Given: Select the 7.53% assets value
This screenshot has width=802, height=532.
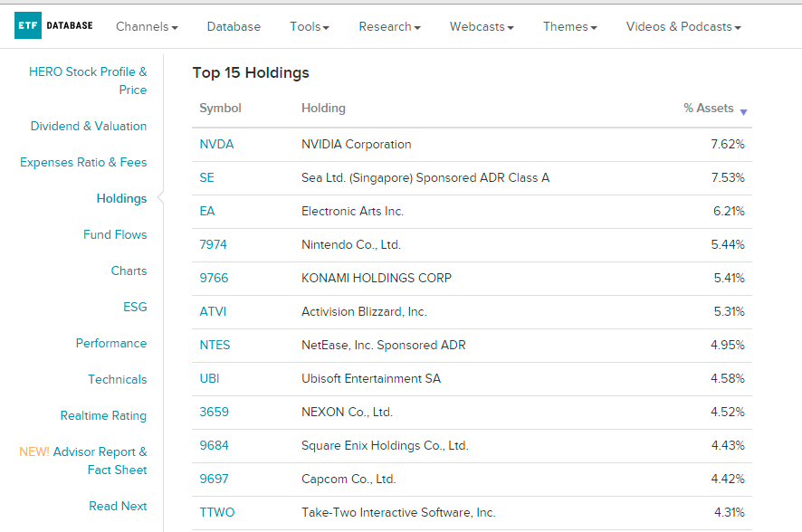Looking at the screenshot, I should 728,178.
